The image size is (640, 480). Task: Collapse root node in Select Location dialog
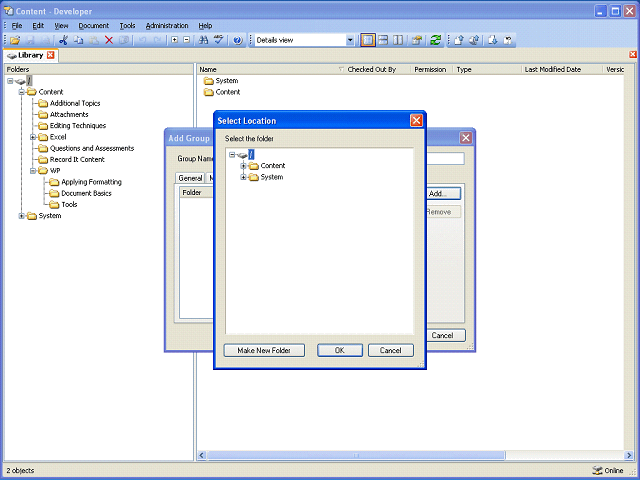(232, 154)
